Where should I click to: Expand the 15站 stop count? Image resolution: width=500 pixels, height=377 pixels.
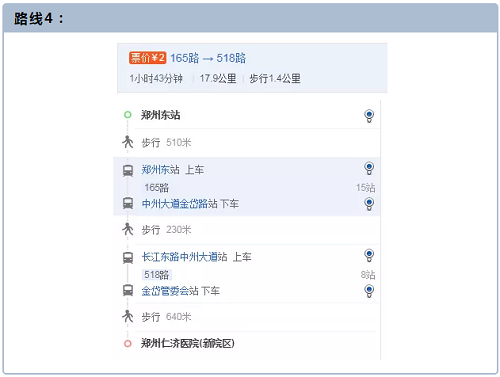366,188
